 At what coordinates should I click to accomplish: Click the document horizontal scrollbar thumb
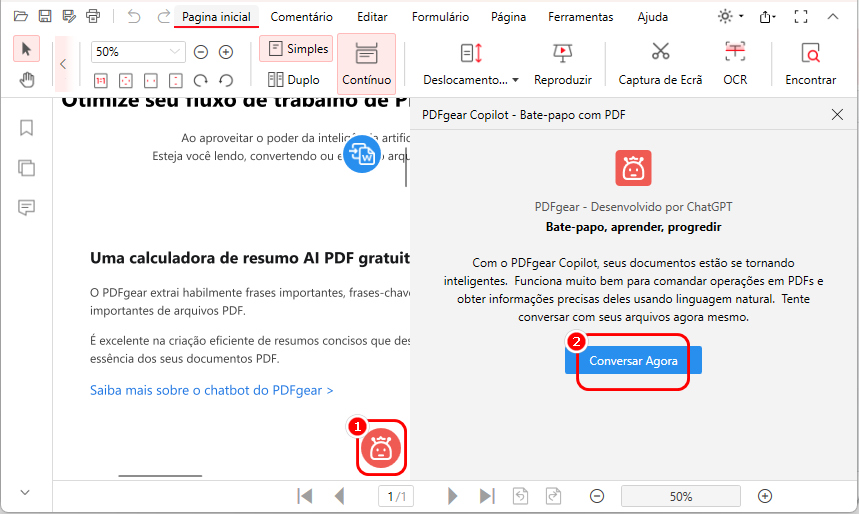click(x=160, y=476)
